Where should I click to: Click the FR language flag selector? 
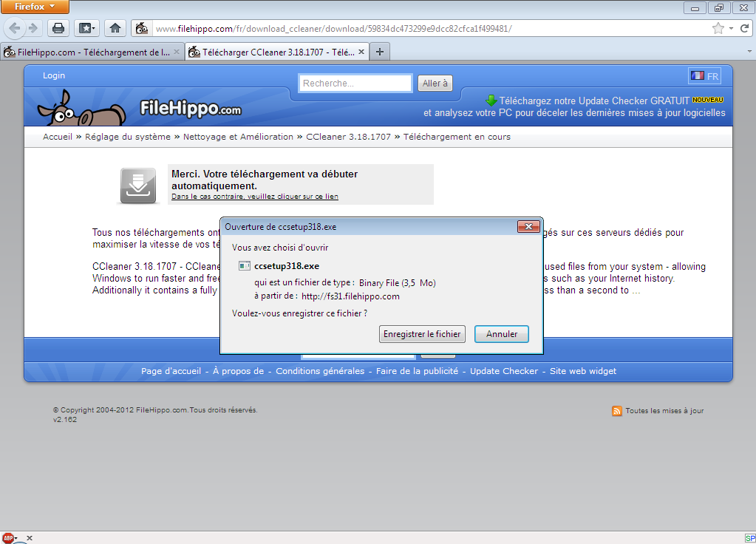[704, 75]
